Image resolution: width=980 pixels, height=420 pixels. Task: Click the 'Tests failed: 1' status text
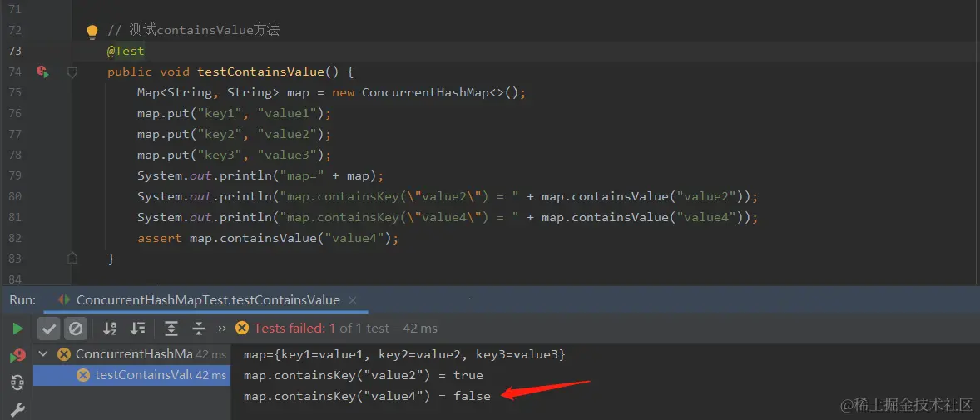[x=294, y=329]
